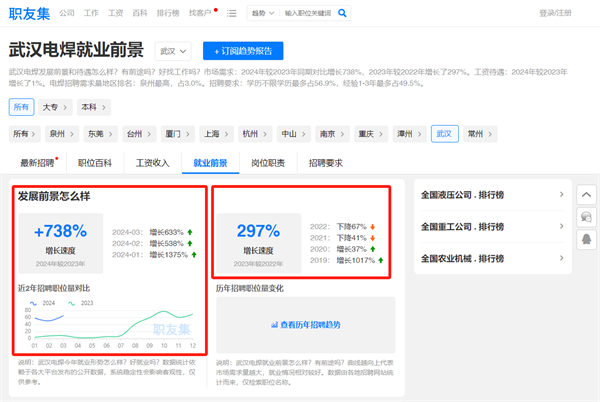Click the notification bell icon
This screenshot has height=402, width=600.
click(x=586, y=240)
